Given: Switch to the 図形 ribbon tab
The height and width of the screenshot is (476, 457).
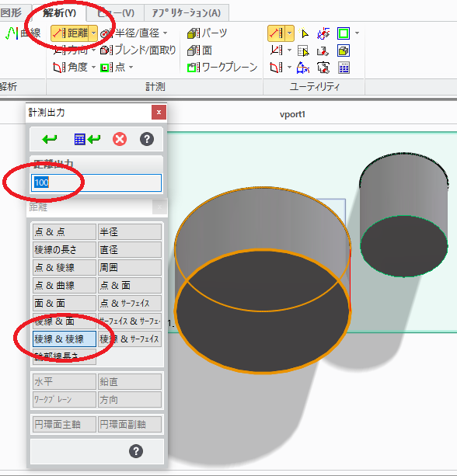Looking at the screenshot, I should [x=16, y=12].
